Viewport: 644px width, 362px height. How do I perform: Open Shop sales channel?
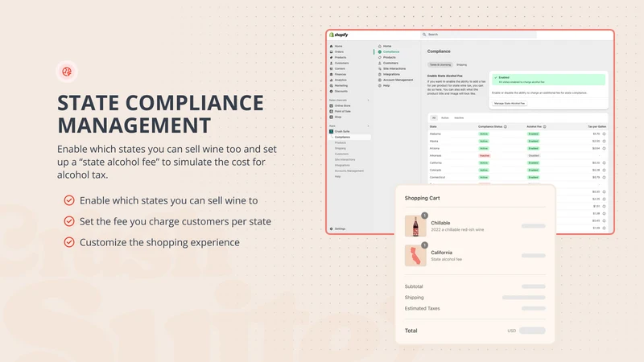click(x=338, y=117)
